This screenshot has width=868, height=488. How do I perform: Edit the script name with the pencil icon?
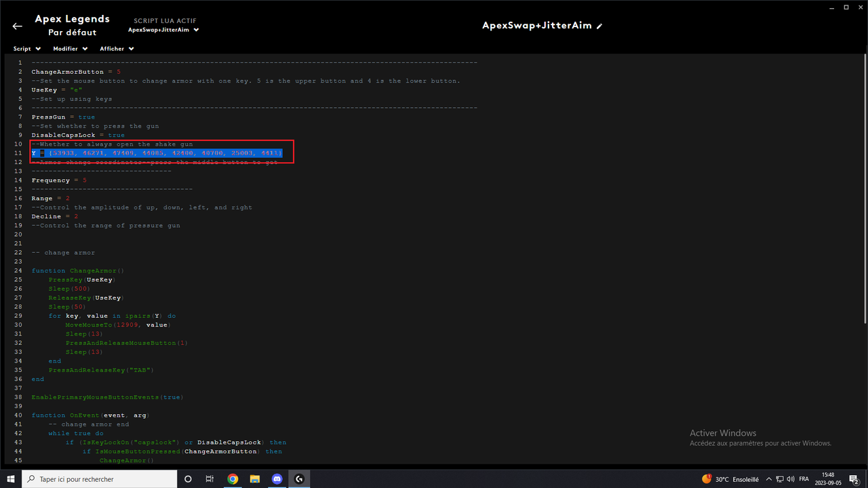point(599,26)
